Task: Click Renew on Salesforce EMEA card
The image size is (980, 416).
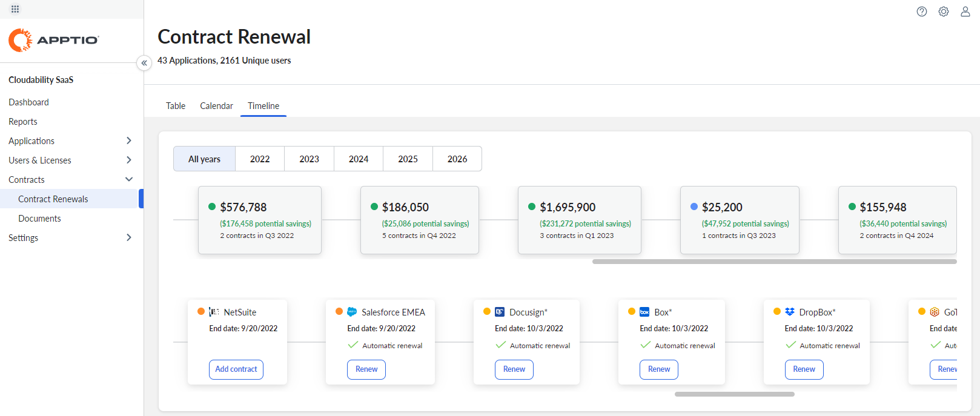Action: point(366,369)
